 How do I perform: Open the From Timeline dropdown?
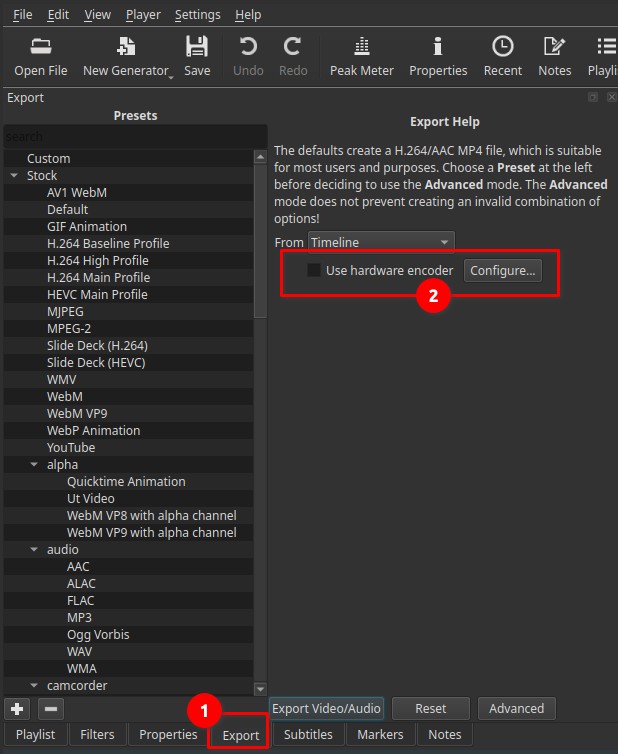tap(380, 242)
